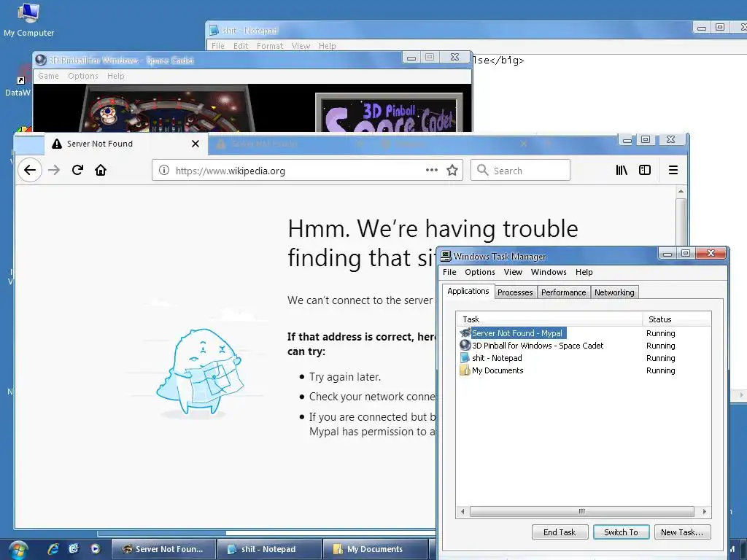The width and height of the screenshot is (747, 560).
Task: Click Pinball icon in task list
Action: 465,345
